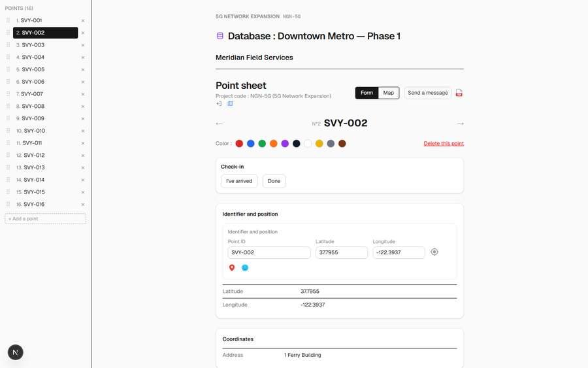The image size is (588, 368).
Task: Click drag handle of SVY-008 row
Action: click(x=8, y=106)
